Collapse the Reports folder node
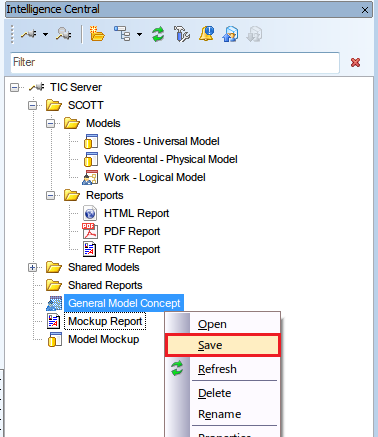 pyautogui.click(x=50, y=195)
